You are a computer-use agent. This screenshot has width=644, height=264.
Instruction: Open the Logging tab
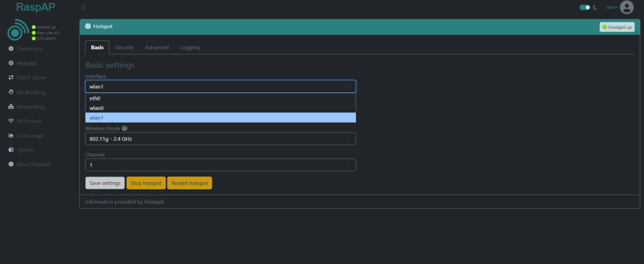tap(190, 48)
